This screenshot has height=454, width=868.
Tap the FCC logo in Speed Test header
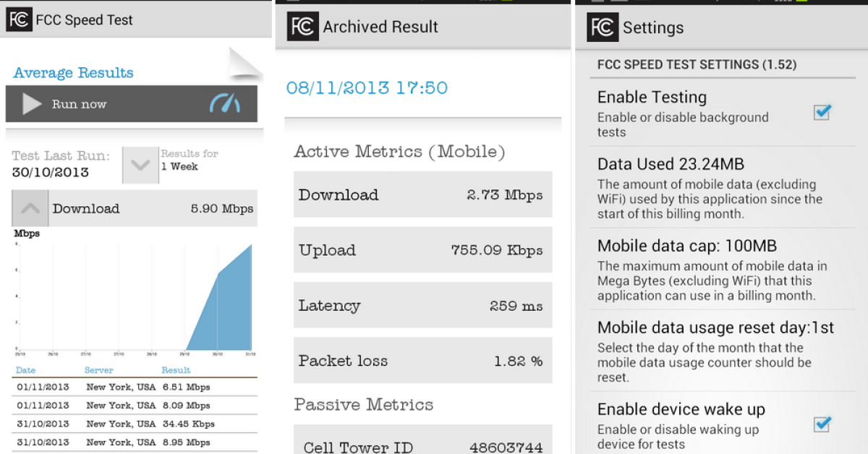point(19,20)
